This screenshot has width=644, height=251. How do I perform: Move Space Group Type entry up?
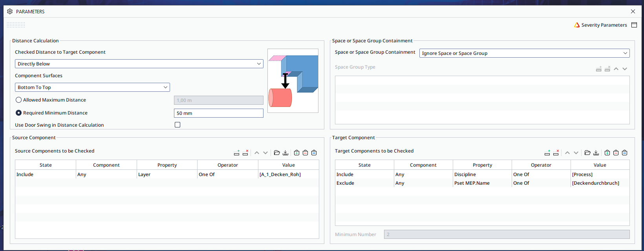[x=616, y=69]
